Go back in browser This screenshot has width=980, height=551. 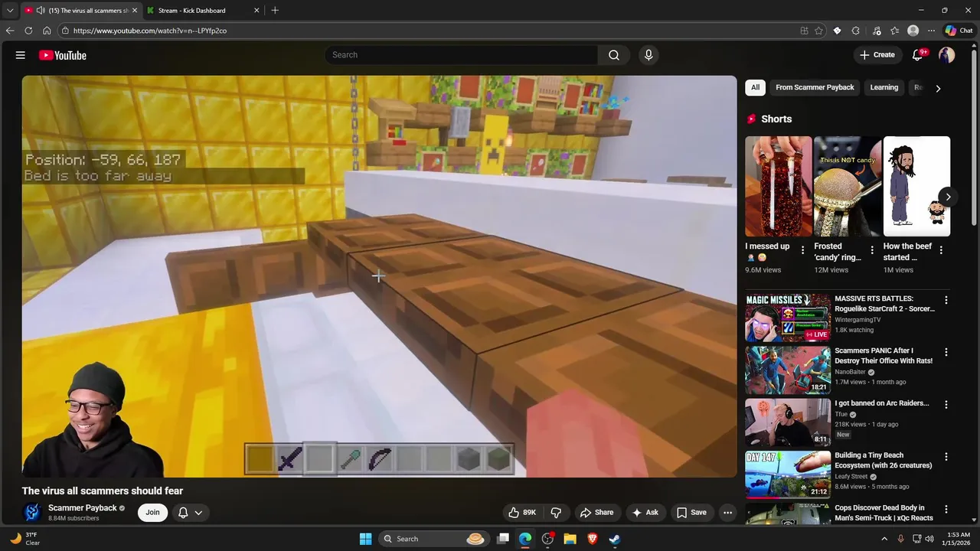(x=10, y=31)
